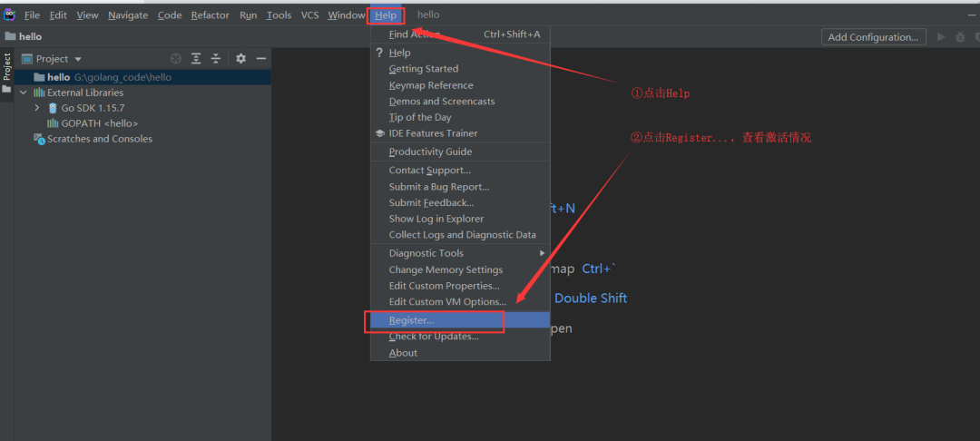Collapse the External Libraries node

[x=24, y=93]
